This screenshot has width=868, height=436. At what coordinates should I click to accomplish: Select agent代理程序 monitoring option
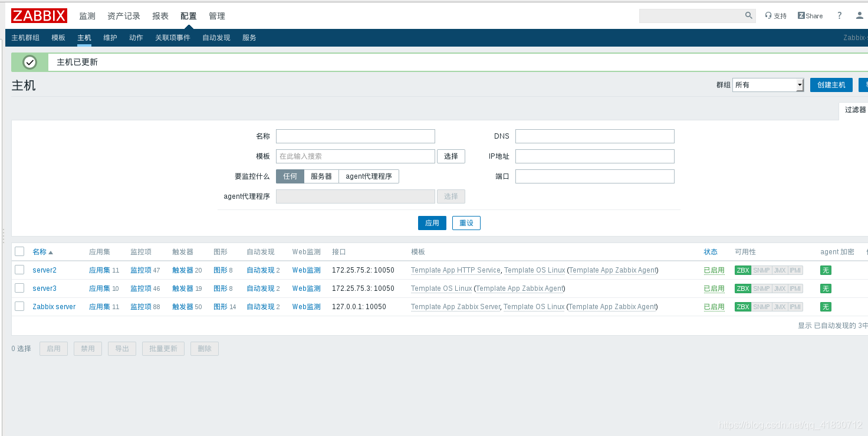click(x=369, y=176)
